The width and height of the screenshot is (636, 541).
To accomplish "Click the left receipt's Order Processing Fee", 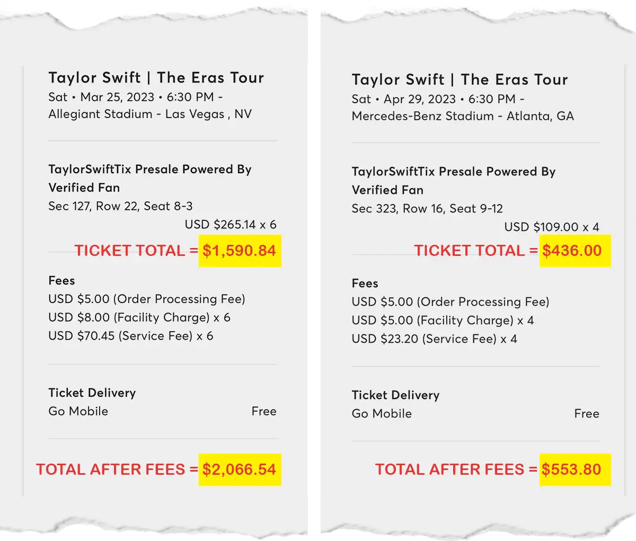I will [x=147, y=299].
